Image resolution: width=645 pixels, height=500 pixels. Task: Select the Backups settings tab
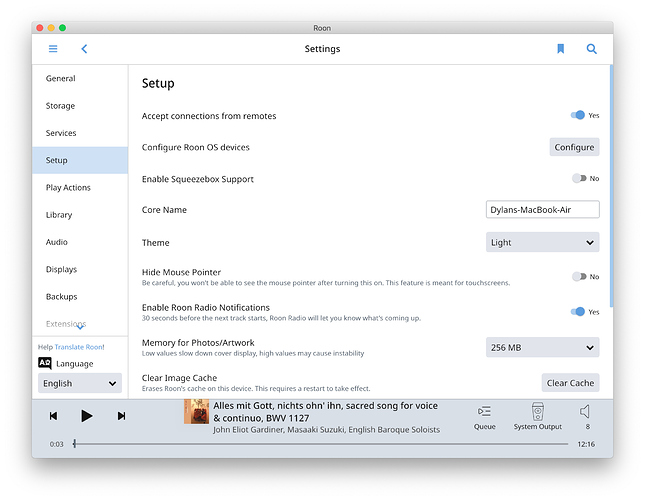80,296
